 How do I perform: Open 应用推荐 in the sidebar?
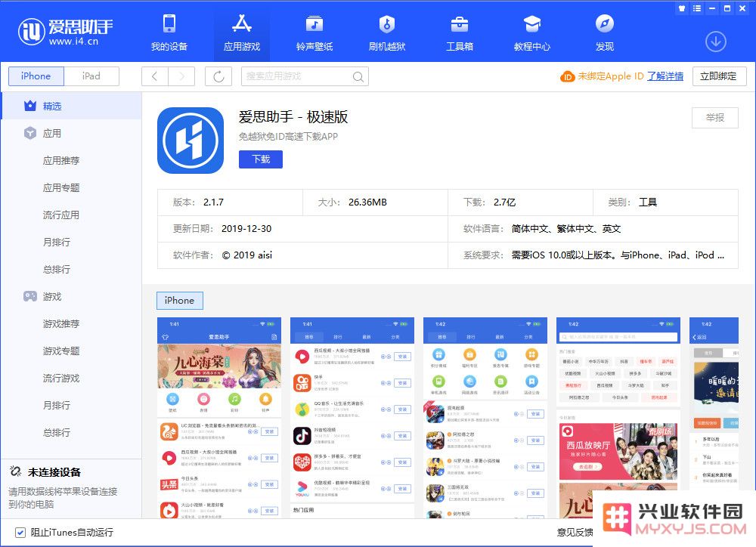click(x=61, y=160)
